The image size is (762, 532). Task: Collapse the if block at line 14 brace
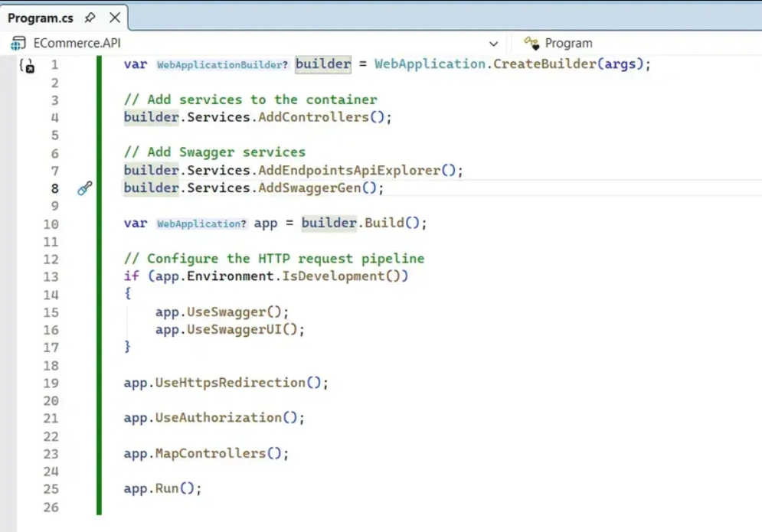(127, 293)
